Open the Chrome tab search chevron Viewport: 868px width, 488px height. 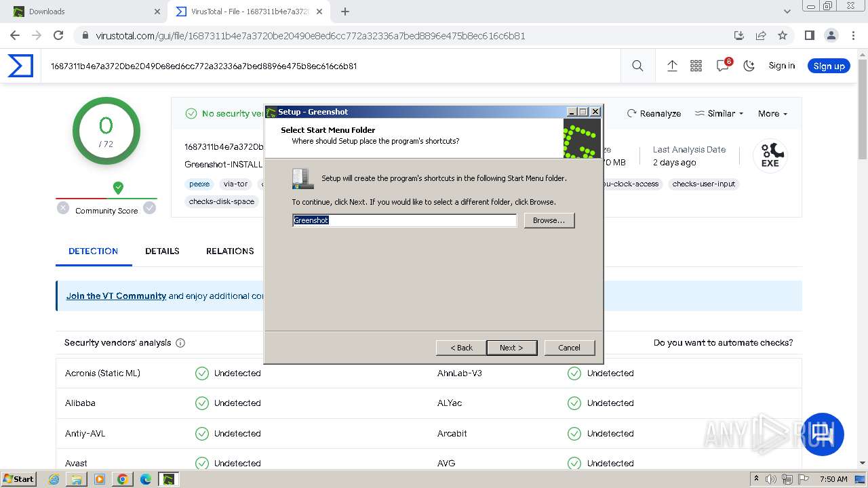(787, 12)
